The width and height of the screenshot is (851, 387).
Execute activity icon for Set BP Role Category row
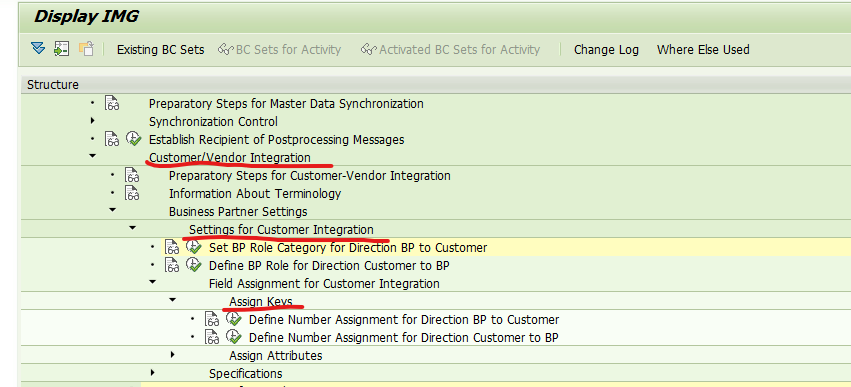click(194, 248)
